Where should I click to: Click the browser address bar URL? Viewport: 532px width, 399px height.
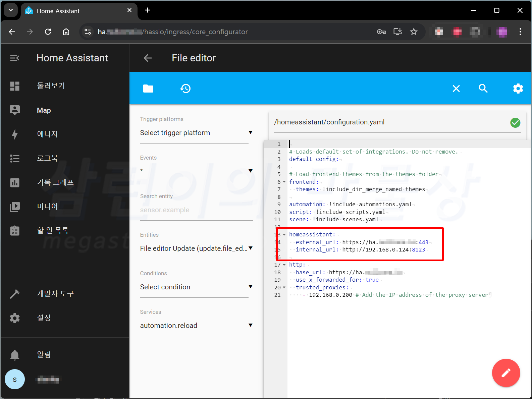173,32
